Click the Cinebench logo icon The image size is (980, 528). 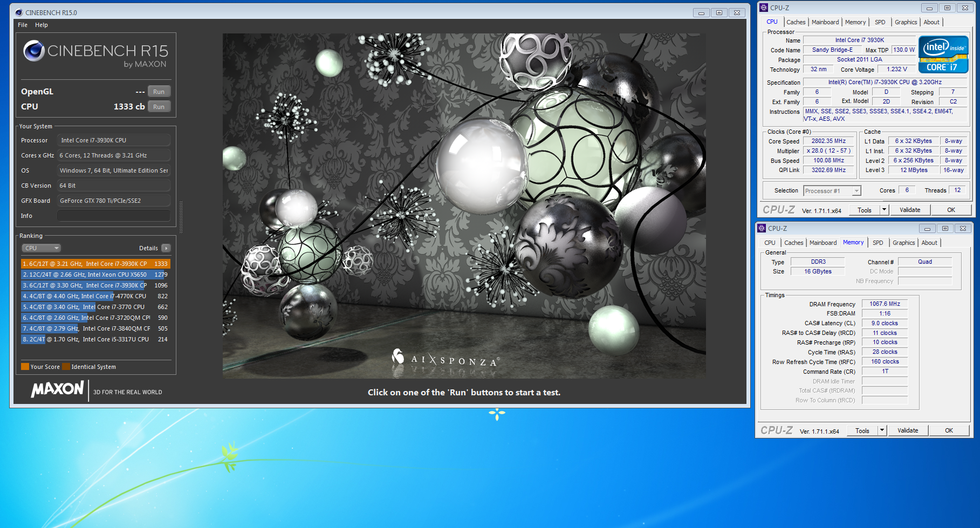pyautogui.click(x=34, y=51)
